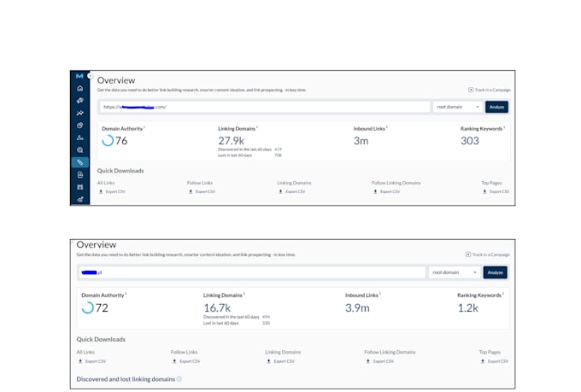Viewport: 581px width, 392px height.
Task: Click the Moz logo in the sidebar
Action: click(x=79, y=76)
